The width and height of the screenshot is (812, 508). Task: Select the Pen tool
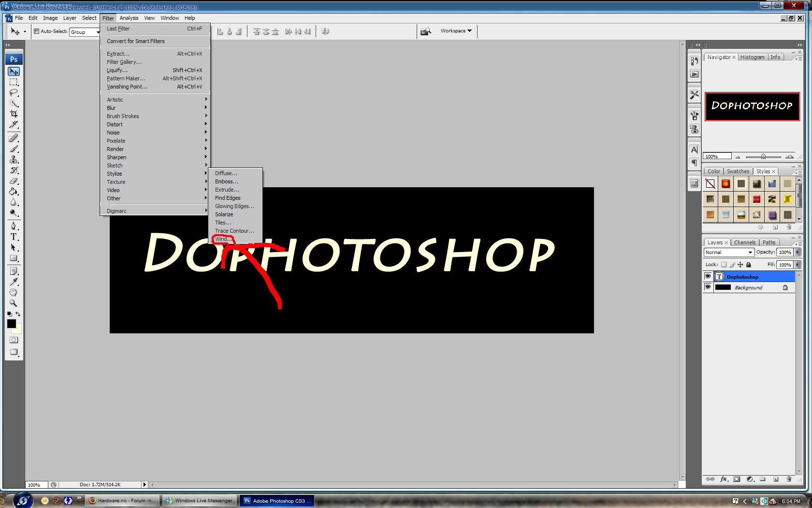[14, 226]
